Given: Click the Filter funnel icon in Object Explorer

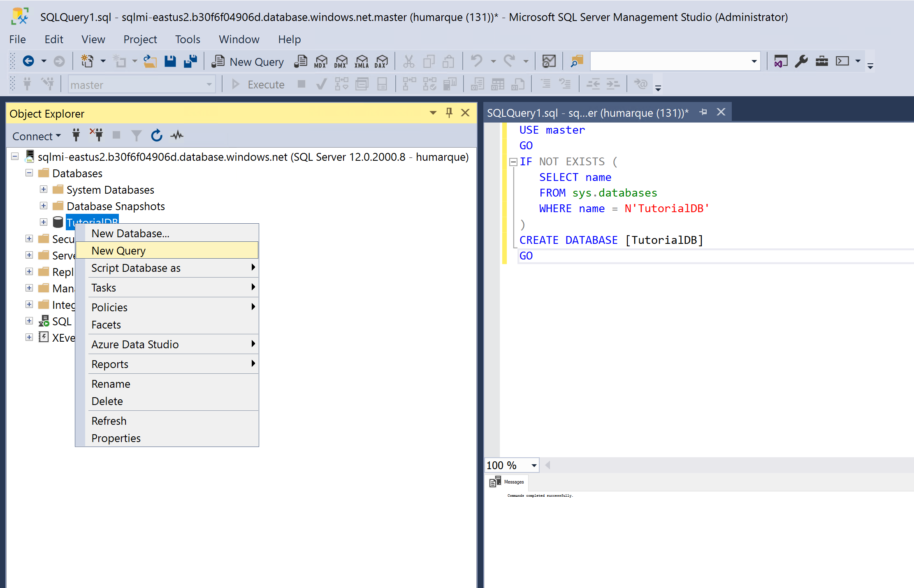Looking at the screenshot, I should [136, 135].
